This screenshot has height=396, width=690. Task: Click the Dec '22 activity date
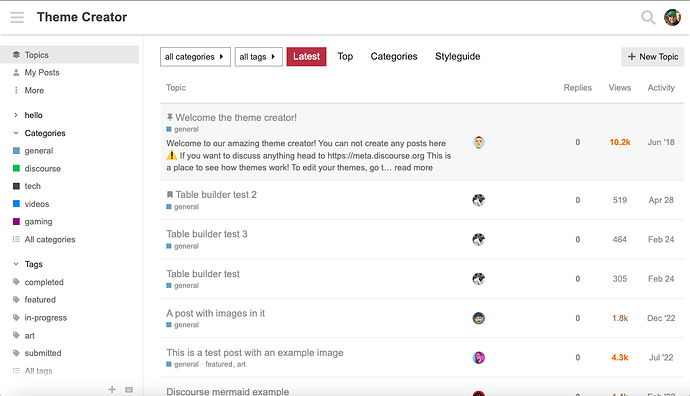[661, 318]
